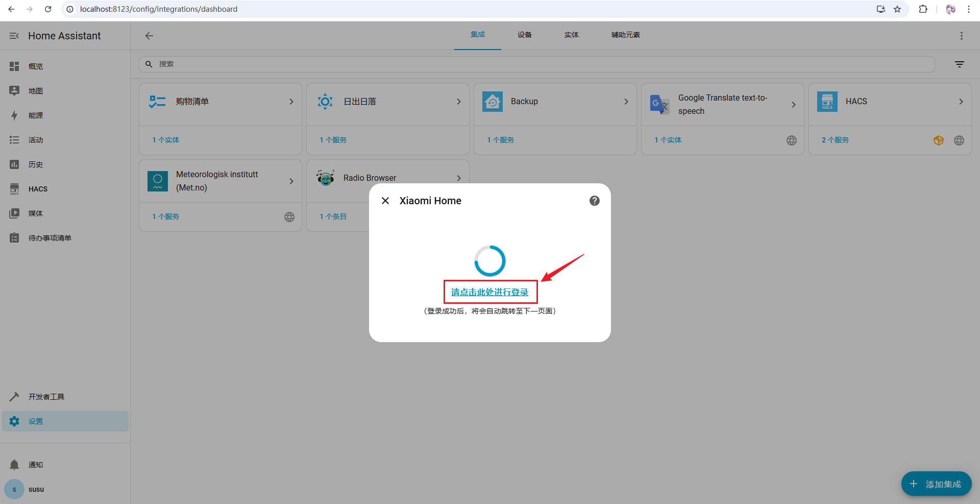This screenshot has width=980, height=504.
Task: Open 1 个实体 link under 购物清单
Action: (166, 140)
